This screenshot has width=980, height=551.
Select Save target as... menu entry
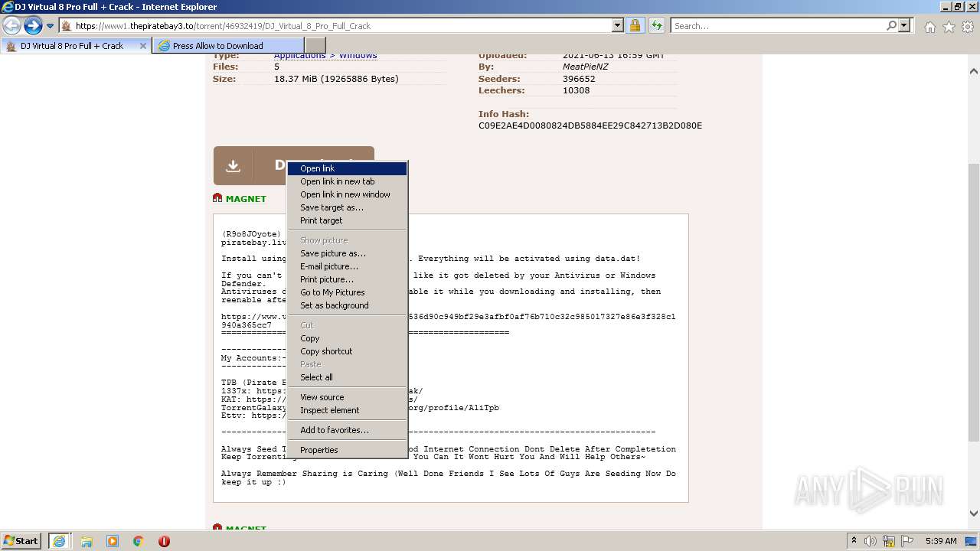(x=347, y=207)
